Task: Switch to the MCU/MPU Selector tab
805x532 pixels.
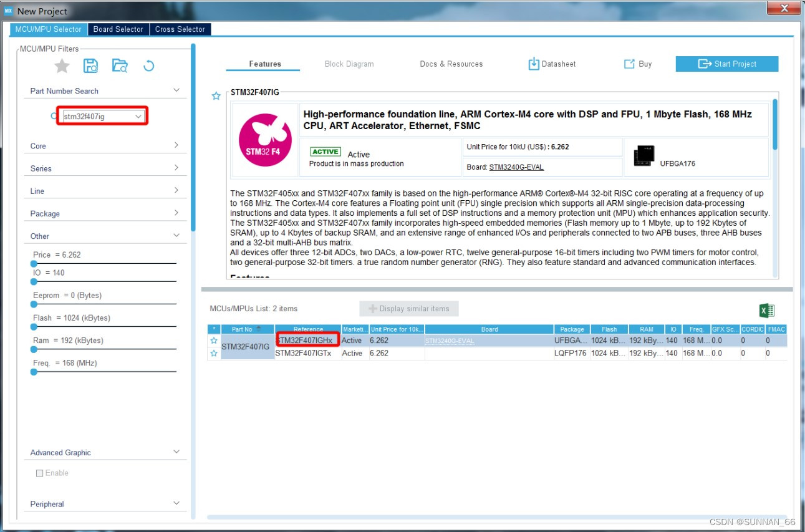Action: point(49,29)
